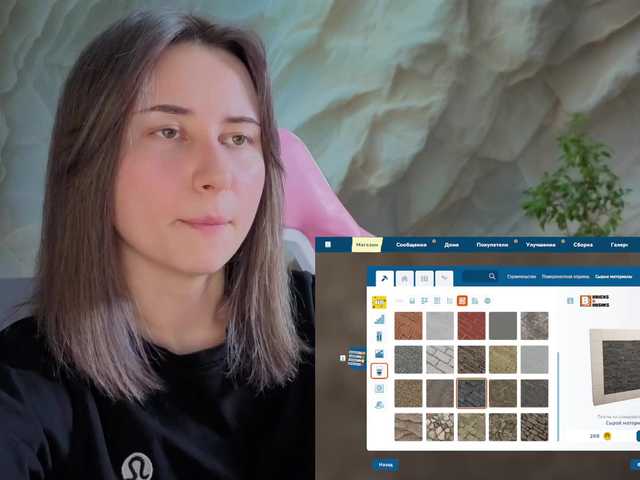The height and width of the screenshot is (480, 640).
Task: Click the texture list vertical scrollbar
Action: point(558,396)
